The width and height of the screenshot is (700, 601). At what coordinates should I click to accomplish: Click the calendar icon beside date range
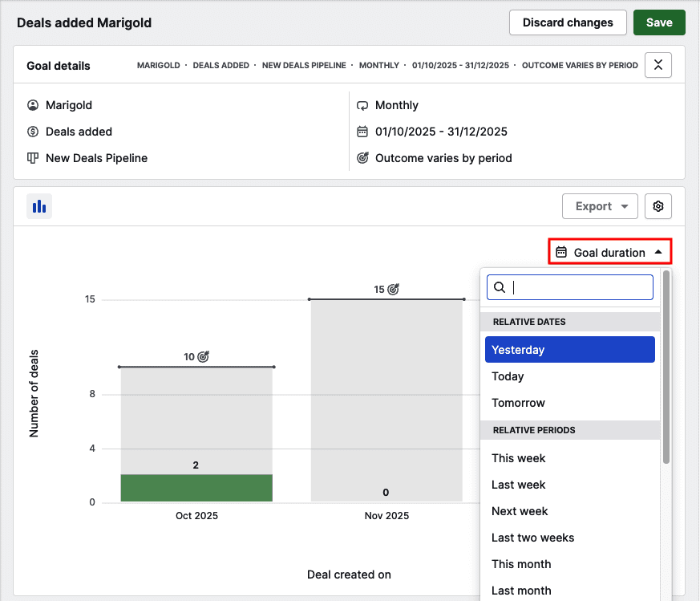[x=362, y=132]
